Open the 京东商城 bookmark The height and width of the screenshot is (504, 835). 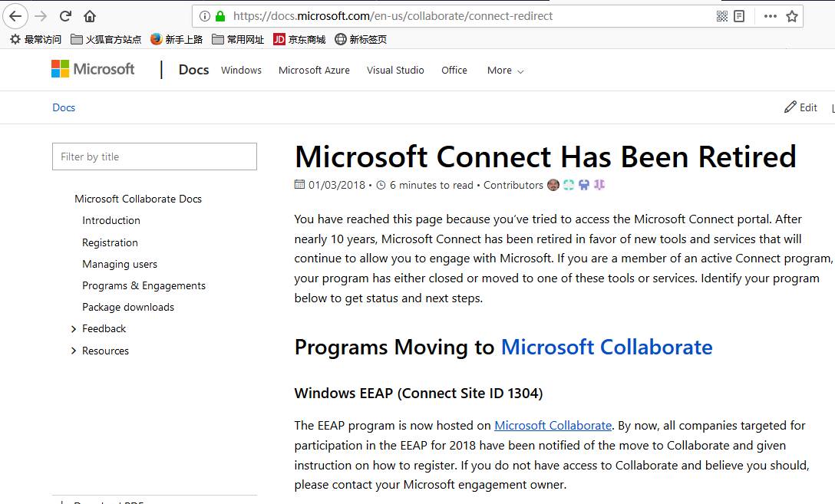coord(299,39)
